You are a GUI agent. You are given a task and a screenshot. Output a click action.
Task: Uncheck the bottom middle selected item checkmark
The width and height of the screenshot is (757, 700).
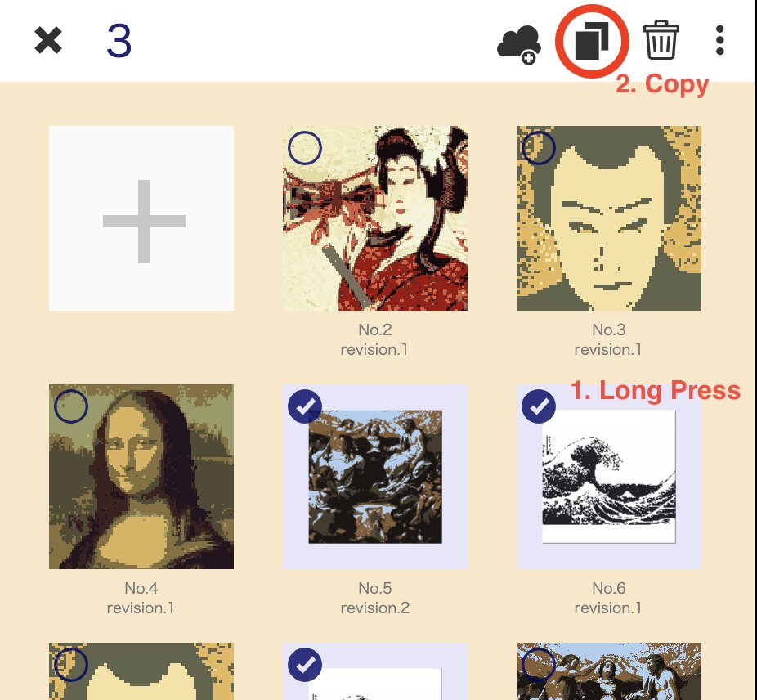[305, 665]
